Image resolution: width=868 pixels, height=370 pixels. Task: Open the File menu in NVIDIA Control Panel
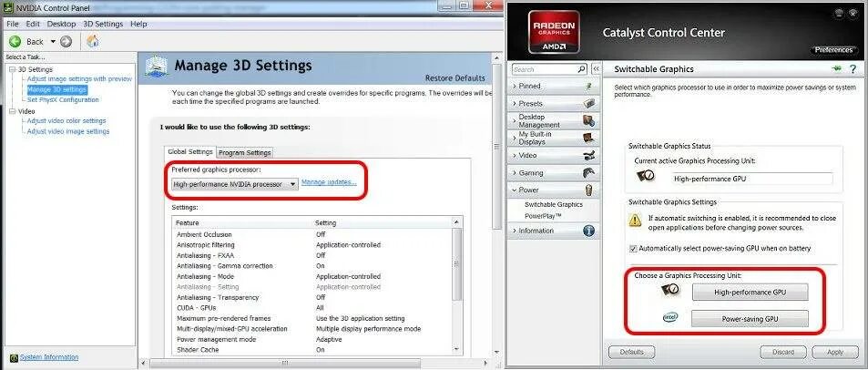click(x=13, y=24)
